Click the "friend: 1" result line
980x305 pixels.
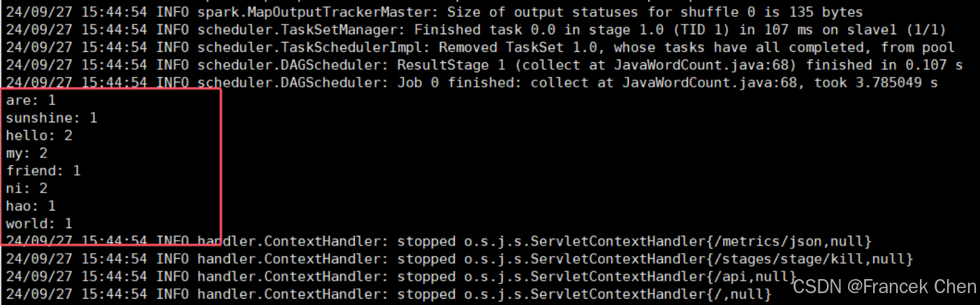(x=43, y=171)
